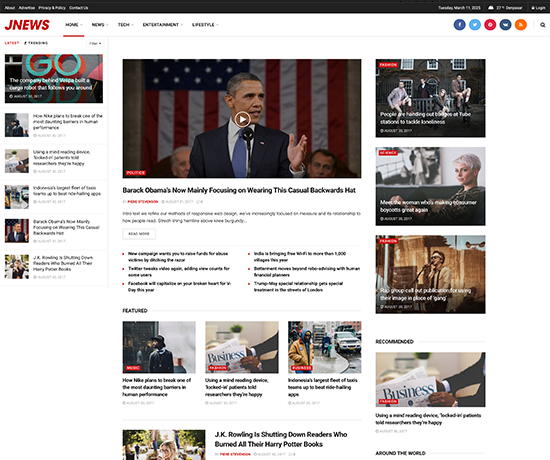Click the JNEWS logo
Viewport: 550px width, 460px height.
pos(27,25)
